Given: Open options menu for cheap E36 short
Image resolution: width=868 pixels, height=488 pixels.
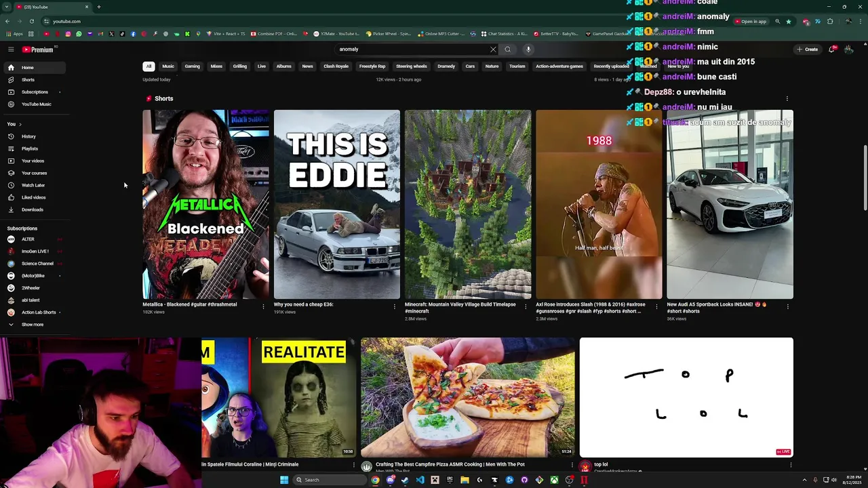Looking at the screenshot, I should point(394,306).
